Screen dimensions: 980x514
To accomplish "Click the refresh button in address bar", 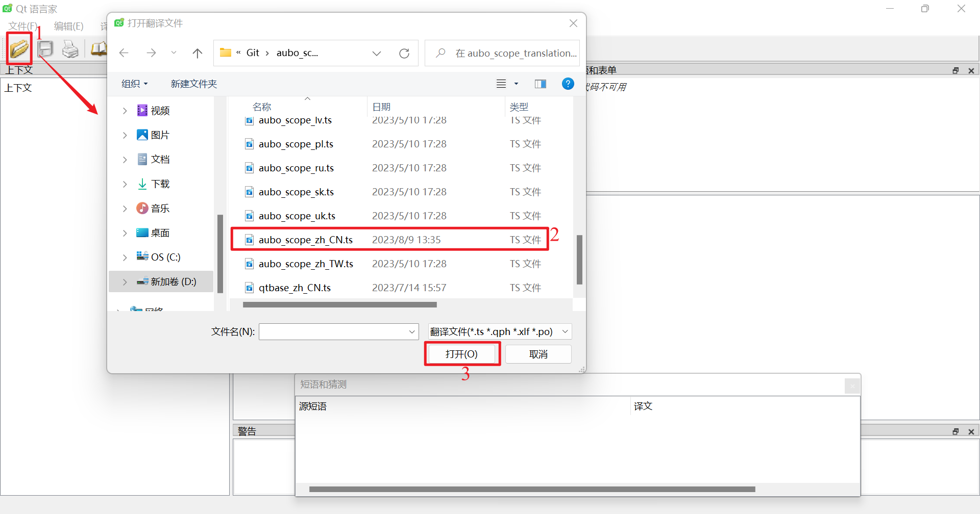I will 404,54.
